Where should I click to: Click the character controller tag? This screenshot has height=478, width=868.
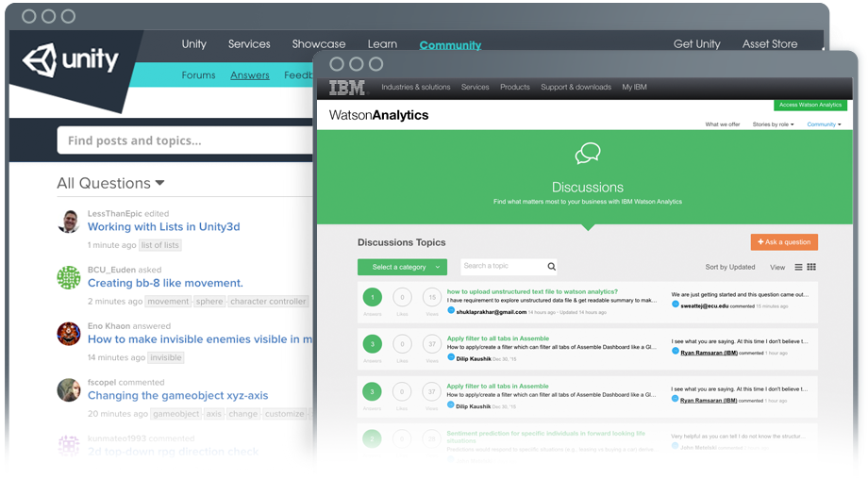coord(268,302)
